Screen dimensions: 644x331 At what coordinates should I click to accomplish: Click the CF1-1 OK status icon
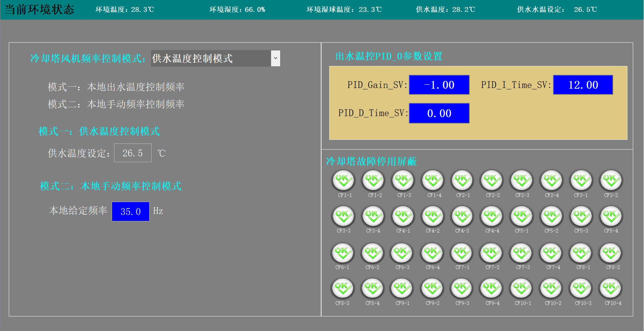[x=343, y=180]
